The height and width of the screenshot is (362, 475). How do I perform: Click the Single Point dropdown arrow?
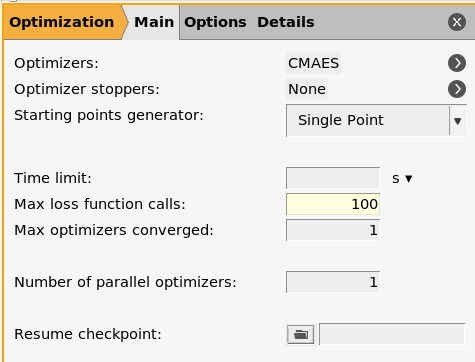click(x=458, y=121)
